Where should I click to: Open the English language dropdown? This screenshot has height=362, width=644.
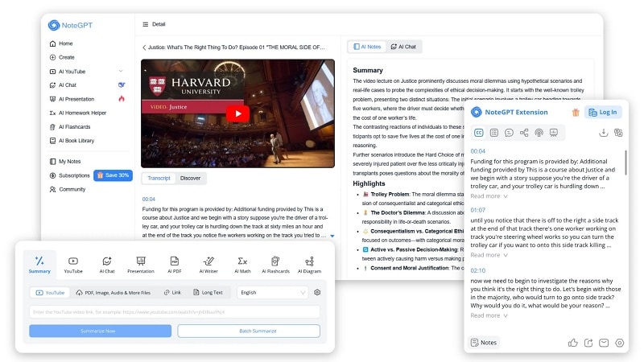coord(273,293)
